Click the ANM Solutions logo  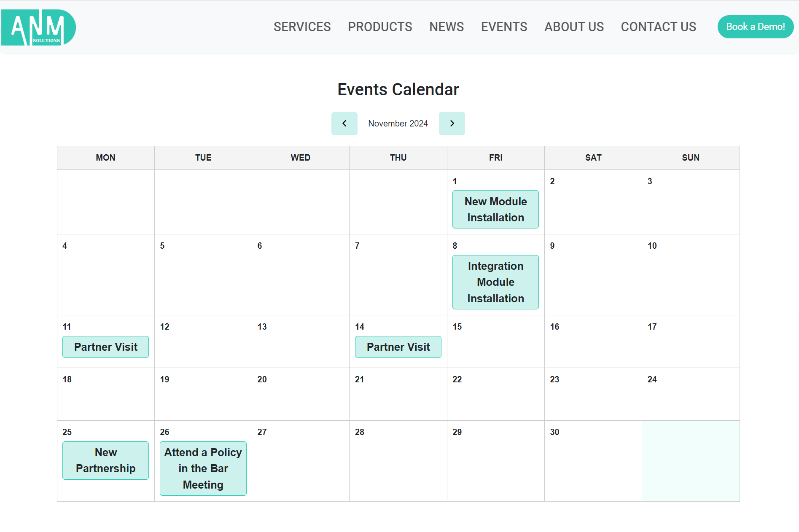(38, 27)
